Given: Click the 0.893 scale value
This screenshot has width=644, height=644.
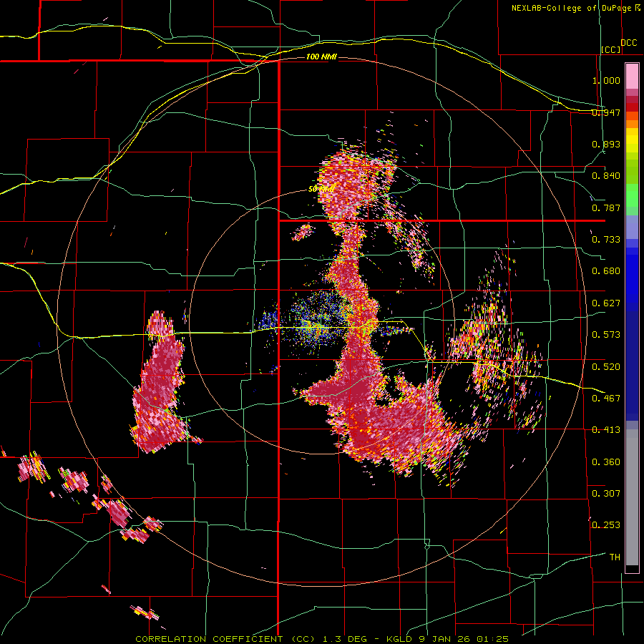Looking at the screenshot, I should pyautogui.click(x=606, y=144).
